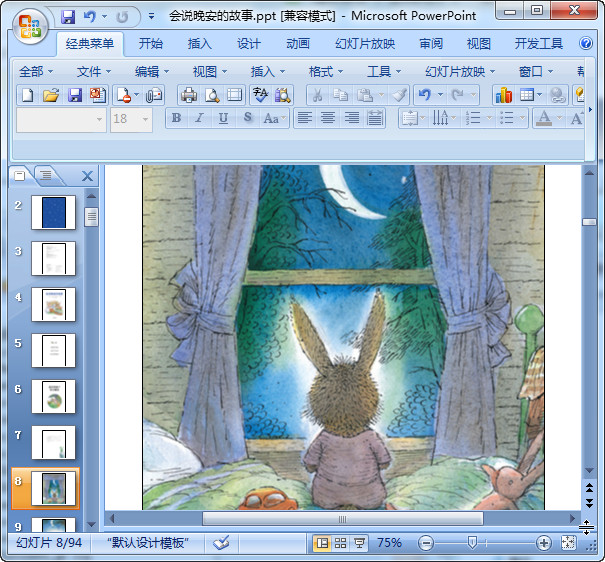The height and width of the screenshot is (562, 605).
Task: Switch to Normal view button
Action: click(322, 543)
